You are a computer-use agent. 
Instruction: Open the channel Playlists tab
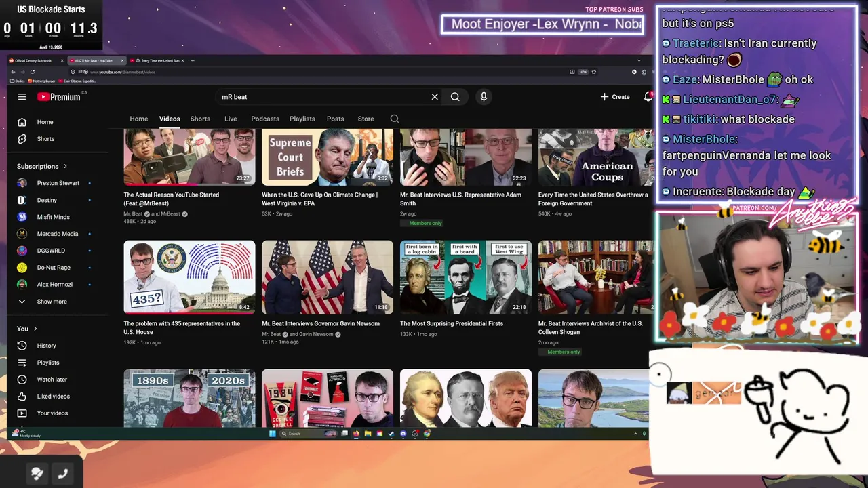point(302,119)
